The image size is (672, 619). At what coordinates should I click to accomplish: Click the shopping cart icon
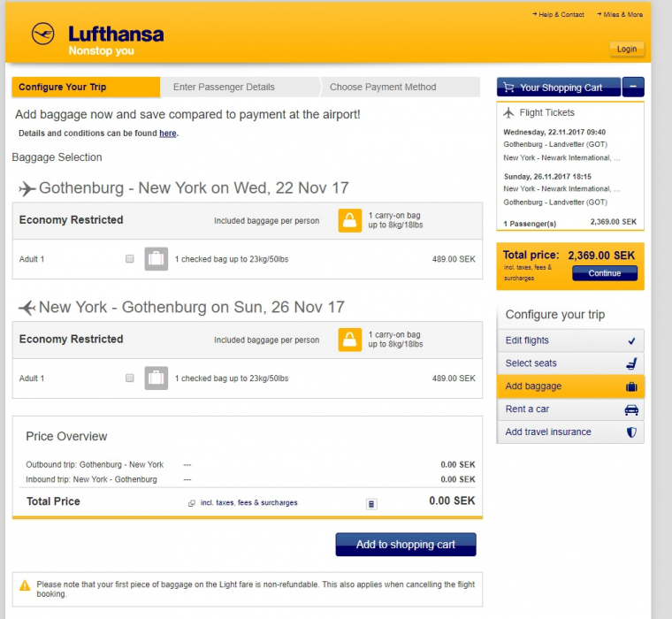508,88
